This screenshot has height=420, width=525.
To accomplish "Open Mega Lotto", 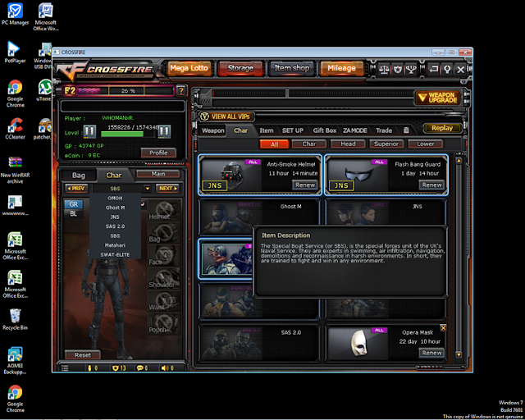I will pos(189,68).
